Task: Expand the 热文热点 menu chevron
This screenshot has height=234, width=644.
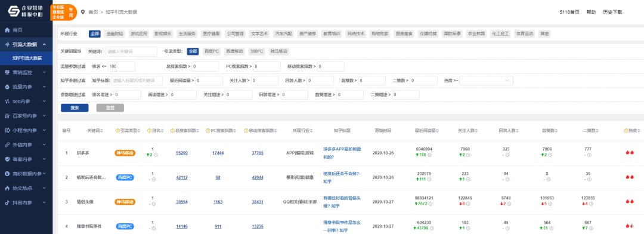Action: click(44, 188)
